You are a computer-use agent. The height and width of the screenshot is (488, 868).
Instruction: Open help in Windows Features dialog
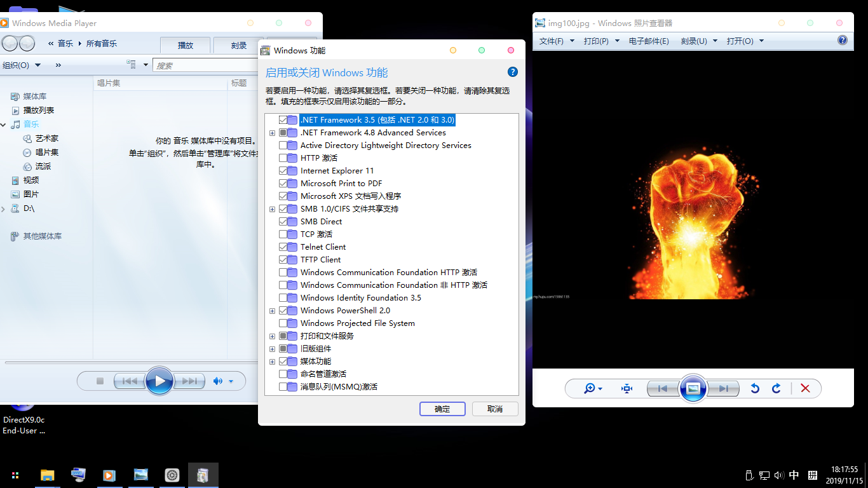(x=513, y=72)
